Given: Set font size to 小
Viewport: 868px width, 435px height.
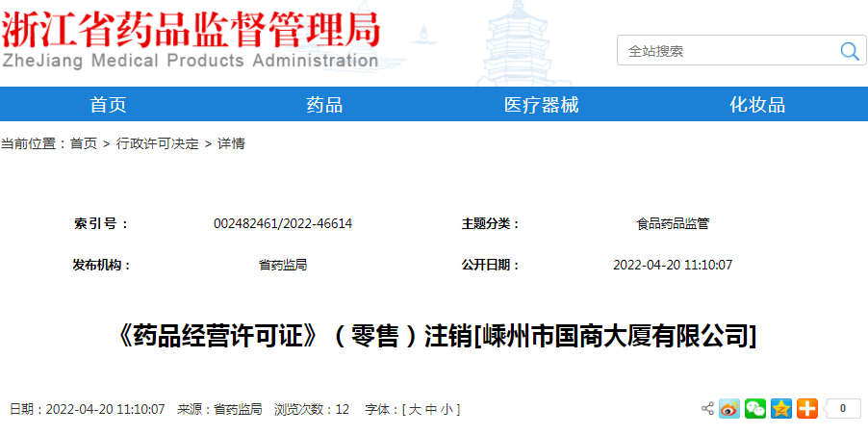Looking at the screenshot, I should (x=447, y=410).
